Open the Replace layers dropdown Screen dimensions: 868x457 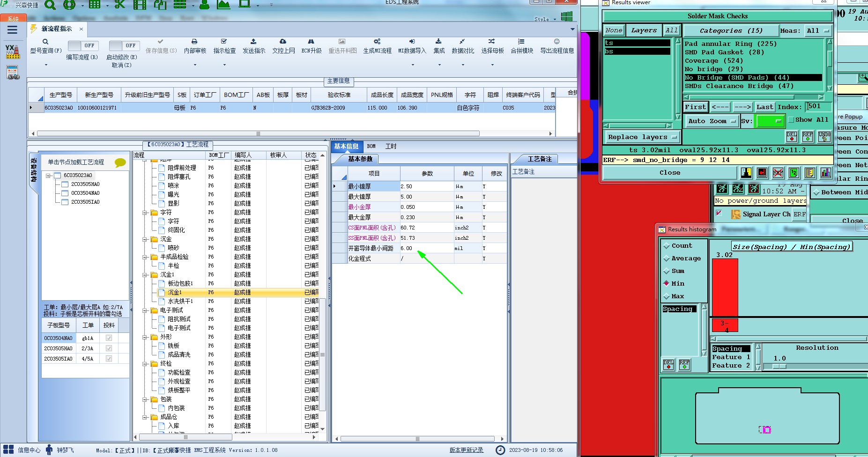tap(642, 137)
